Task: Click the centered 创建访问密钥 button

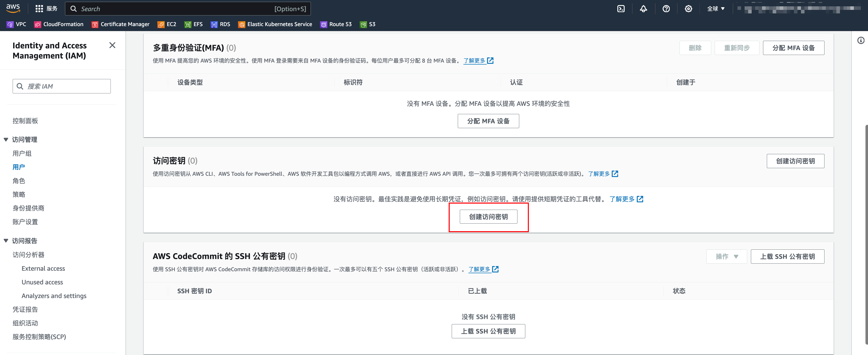Action: (x=488, y=217)
